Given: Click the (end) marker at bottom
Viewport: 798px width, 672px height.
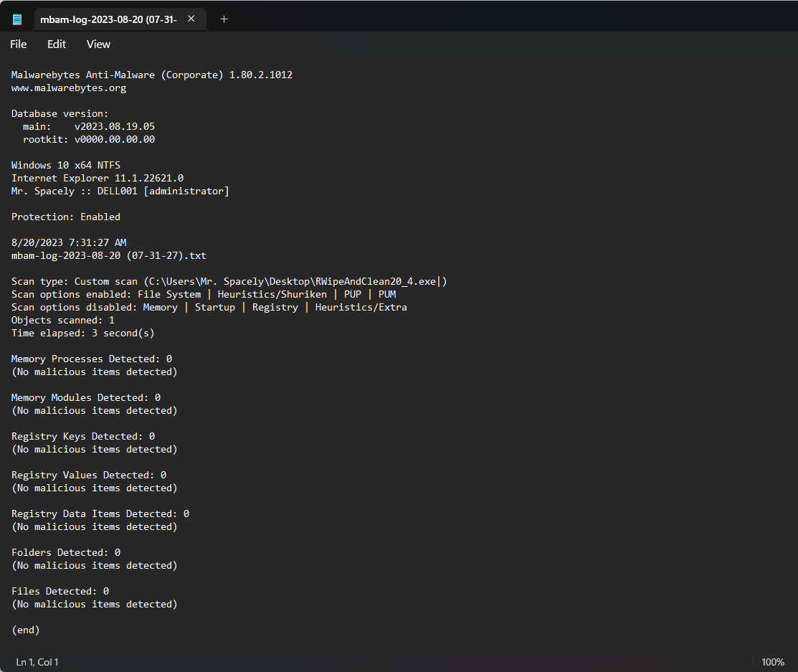Looking at the screenshot, I should coord(25,630).
